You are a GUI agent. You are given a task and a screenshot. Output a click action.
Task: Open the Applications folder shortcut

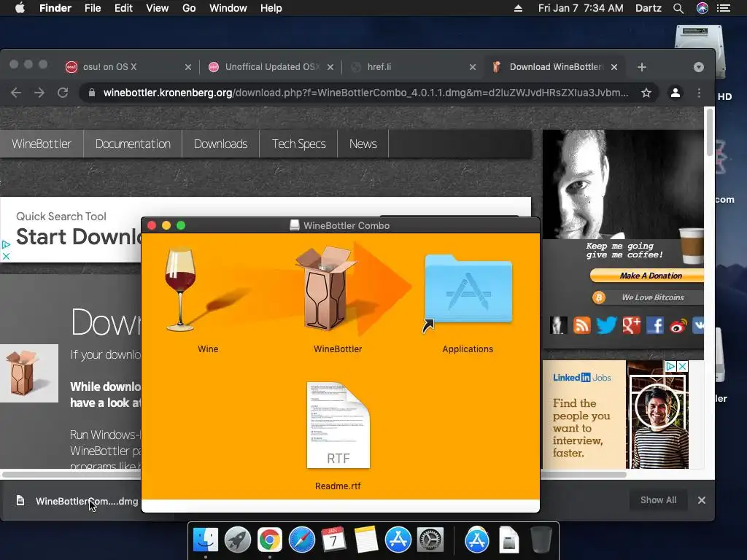click(x=468, y=289)
